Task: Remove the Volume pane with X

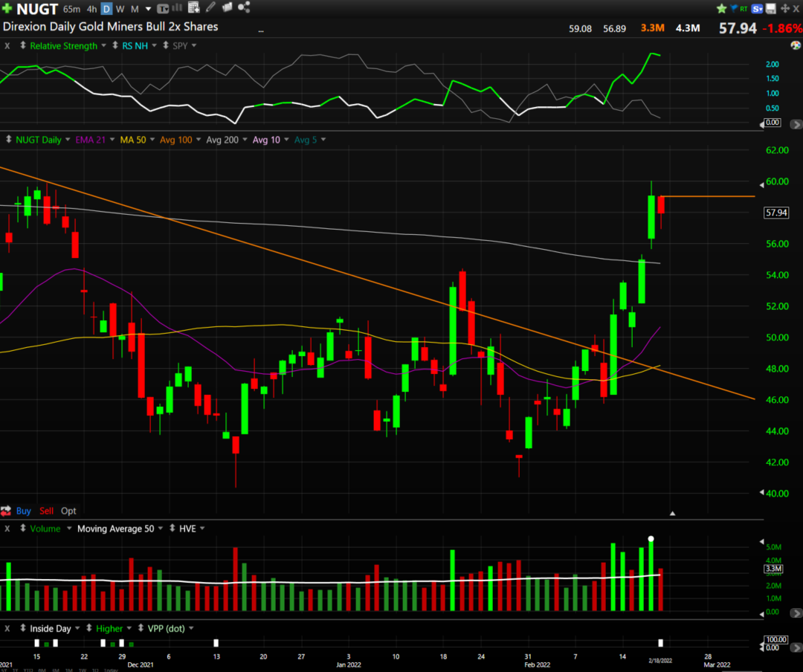Action: click(7, 529)
